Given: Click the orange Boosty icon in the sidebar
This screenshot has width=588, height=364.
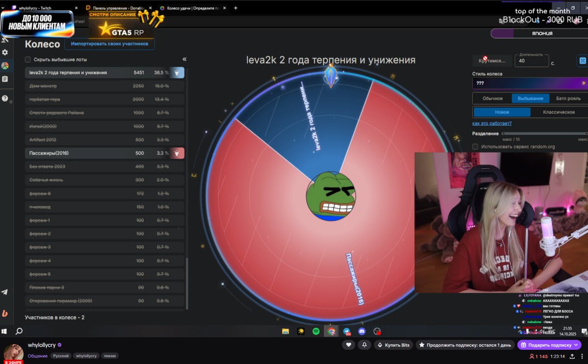Looking at the screenshot, I should coord(5,313).
